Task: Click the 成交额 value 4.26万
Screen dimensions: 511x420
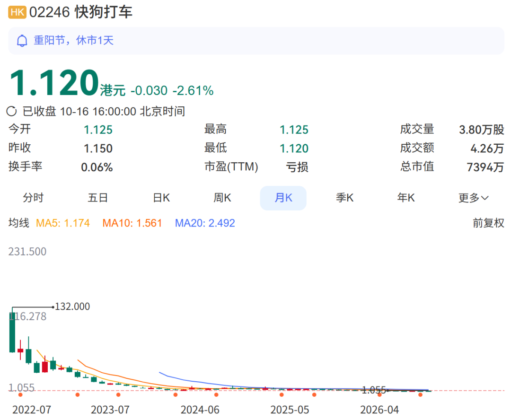Action: [487, 149]
